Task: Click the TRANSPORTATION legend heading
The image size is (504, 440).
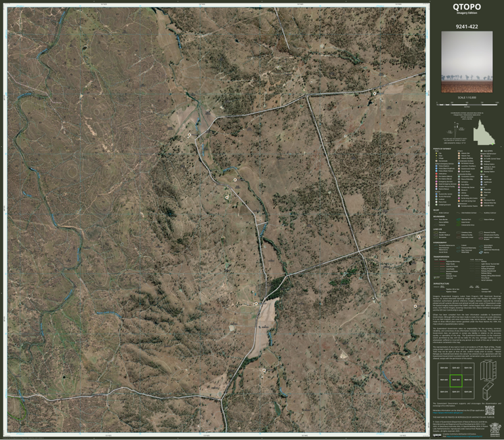Action: [441, 256]
